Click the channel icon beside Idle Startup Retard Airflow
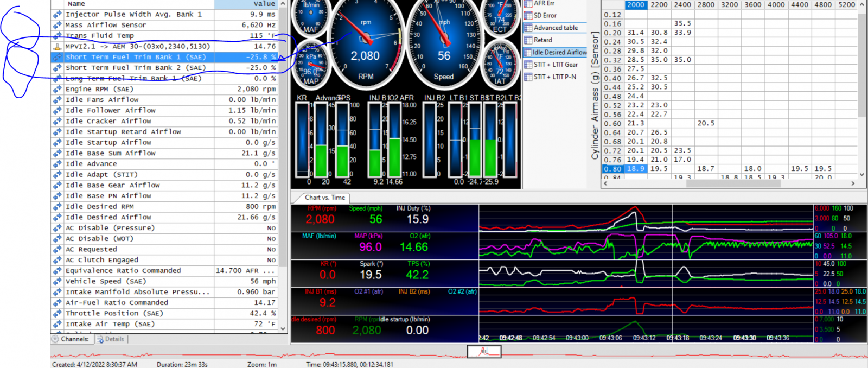This screenshot has height=368, width=868. point(57,132)
